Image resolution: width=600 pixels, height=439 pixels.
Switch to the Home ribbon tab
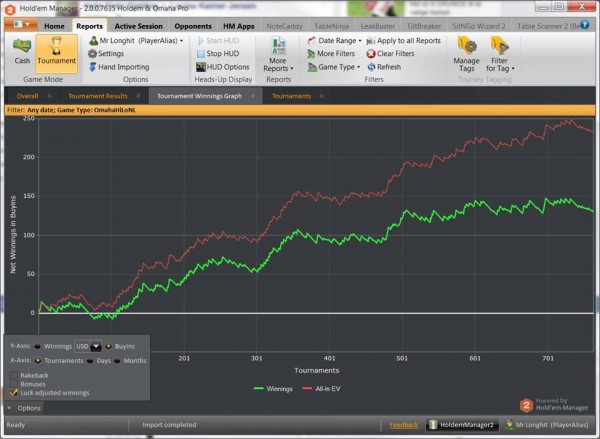point(54,26)
